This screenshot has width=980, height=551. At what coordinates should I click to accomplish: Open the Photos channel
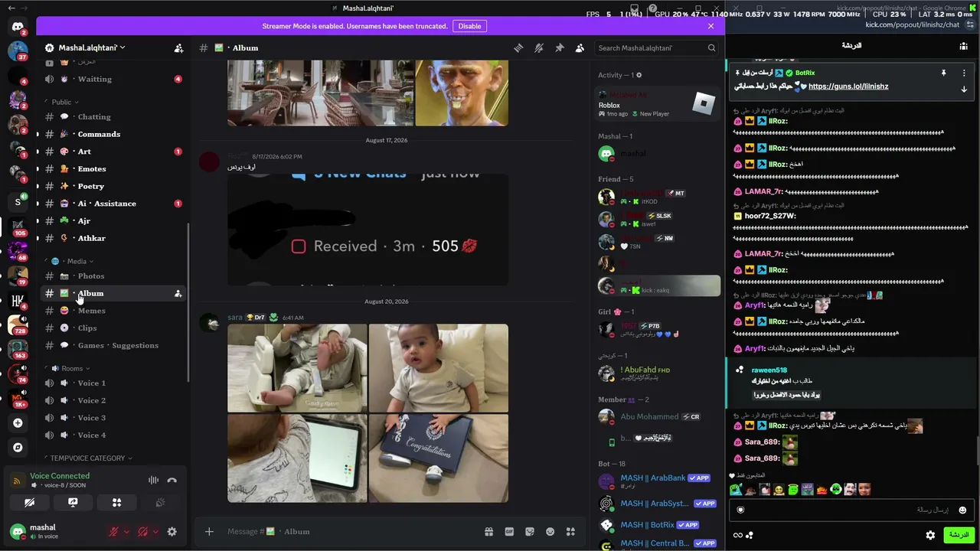click(113, 276)
